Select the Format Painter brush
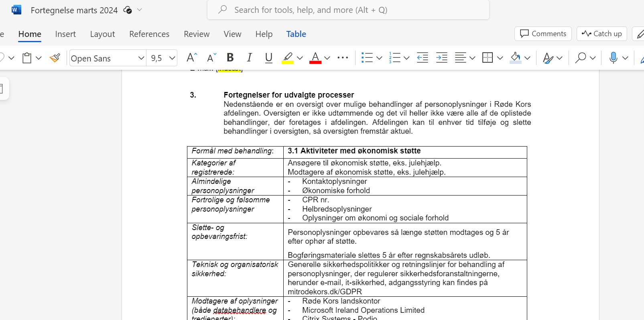Screen dimensions: 644x320 (55, 58)
